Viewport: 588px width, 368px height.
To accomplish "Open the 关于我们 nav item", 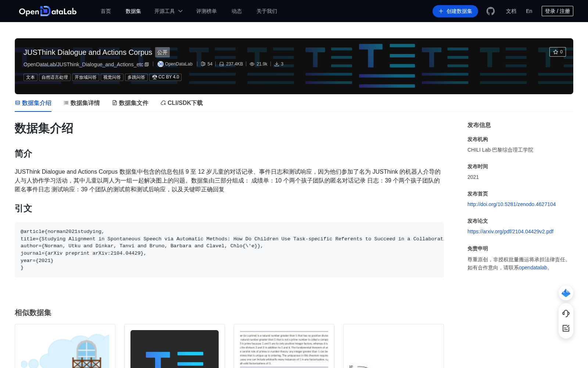I will [x=267, y=11].
